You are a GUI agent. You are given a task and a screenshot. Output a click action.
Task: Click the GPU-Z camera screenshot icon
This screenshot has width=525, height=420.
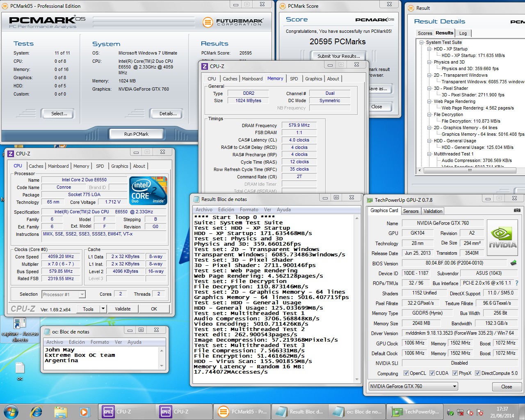pos(517,210)
